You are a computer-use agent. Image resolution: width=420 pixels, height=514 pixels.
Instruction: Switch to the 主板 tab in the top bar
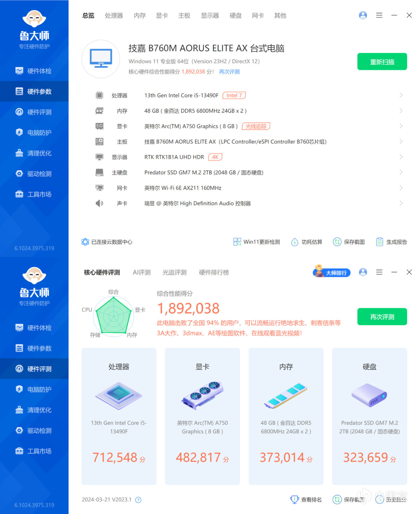click(x=184, y=15)
